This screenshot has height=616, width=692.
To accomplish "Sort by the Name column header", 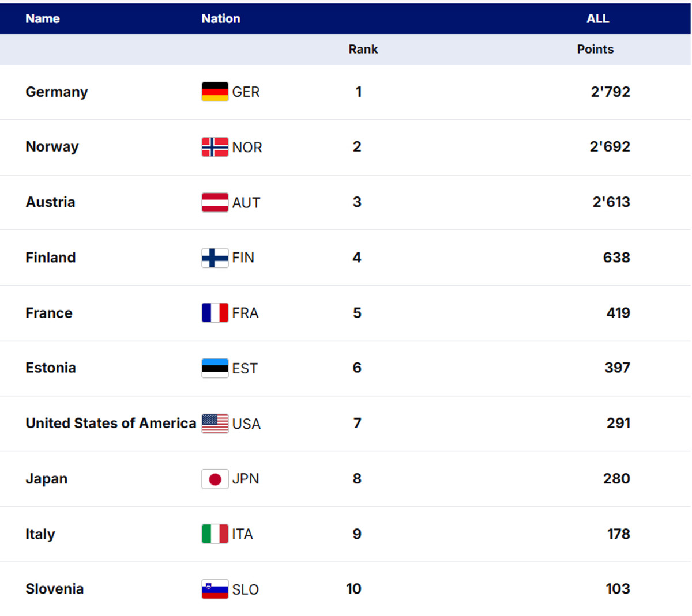I will click(x=43, y=18).
